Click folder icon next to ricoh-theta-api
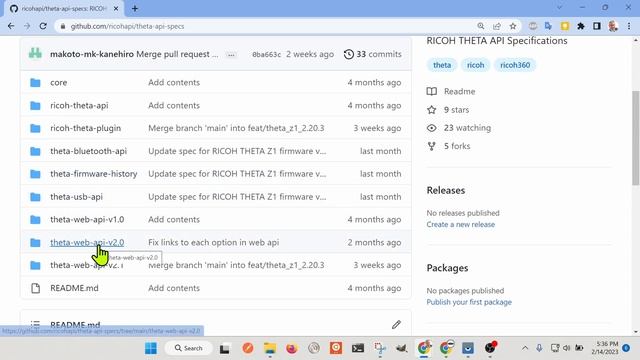Viewport: 640px width, 360px height. [36, 105]
